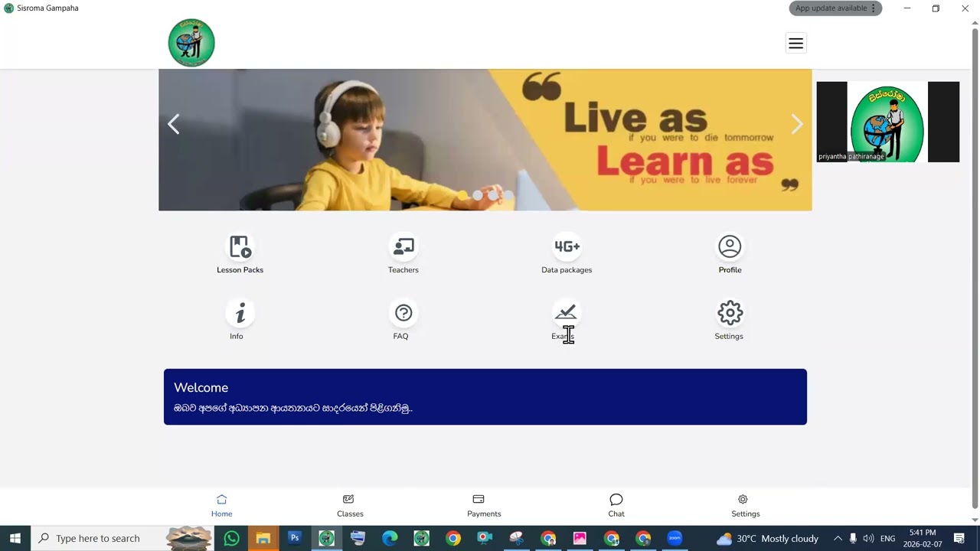Switch to the Settings bottom tab
980x551 pixels.
coord(745,506)
